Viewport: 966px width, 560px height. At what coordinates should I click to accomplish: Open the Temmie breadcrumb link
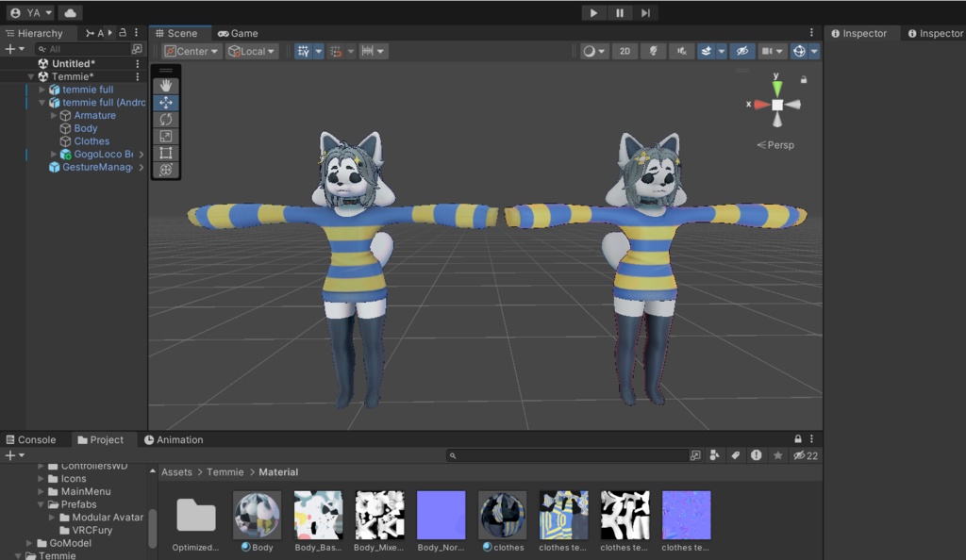click(x=225, y=471)
